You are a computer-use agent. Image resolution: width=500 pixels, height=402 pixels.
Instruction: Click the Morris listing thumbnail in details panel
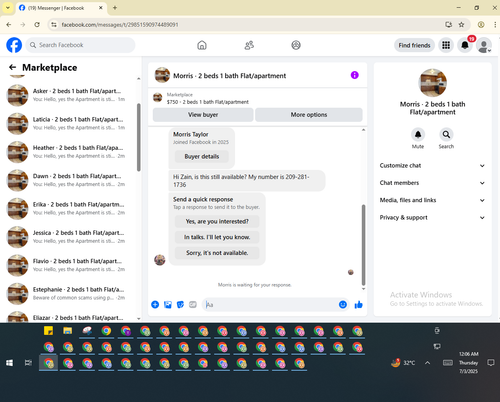point(432,82)
